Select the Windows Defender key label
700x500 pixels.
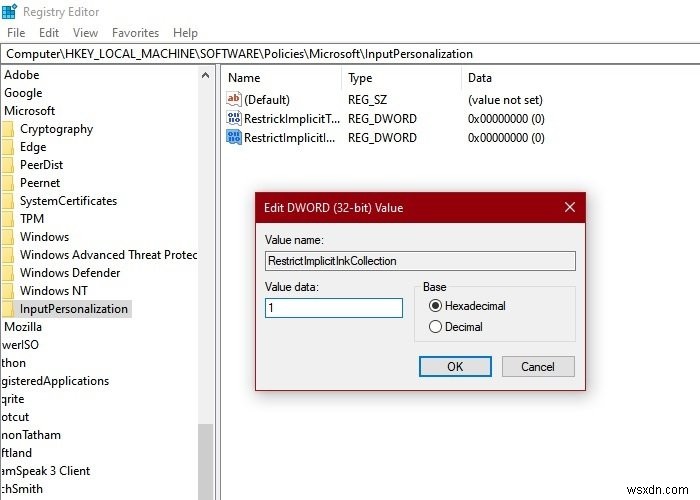[x=70, y=273]
